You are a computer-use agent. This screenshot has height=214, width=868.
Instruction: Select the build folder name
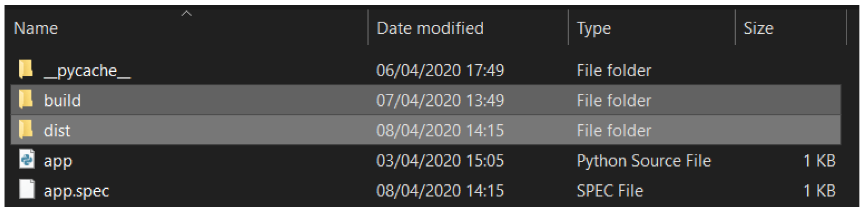click(x=62, y=101)
